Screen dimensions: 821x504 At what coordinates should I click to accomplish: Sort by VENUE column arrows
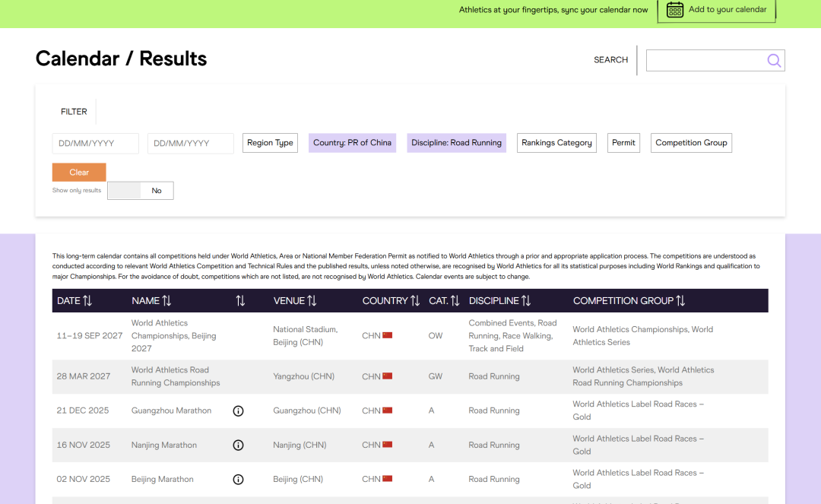(x=312, y=301)
